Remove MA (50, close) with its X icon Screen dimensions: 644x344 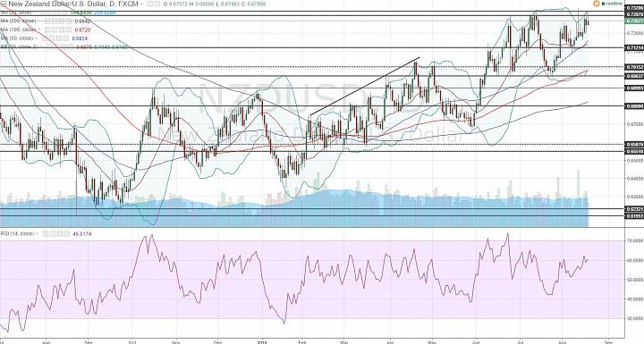(65, 38)
